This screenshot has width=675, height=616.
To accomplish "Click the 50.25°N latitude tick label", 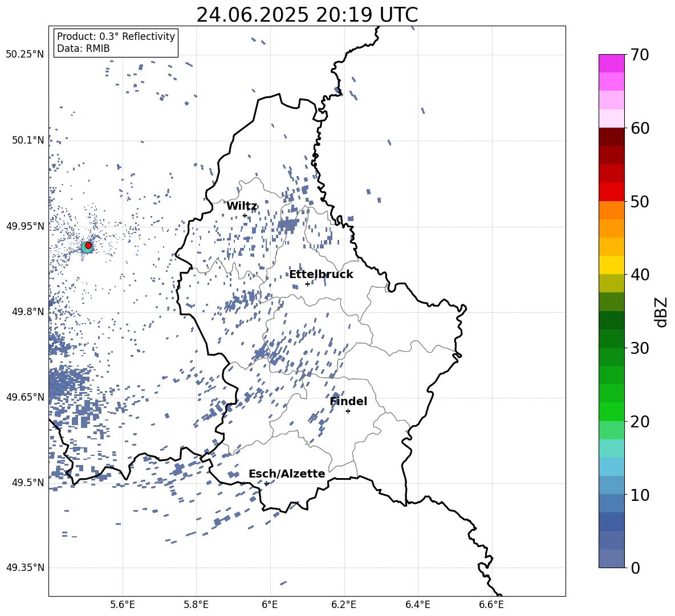I will 25,55.
